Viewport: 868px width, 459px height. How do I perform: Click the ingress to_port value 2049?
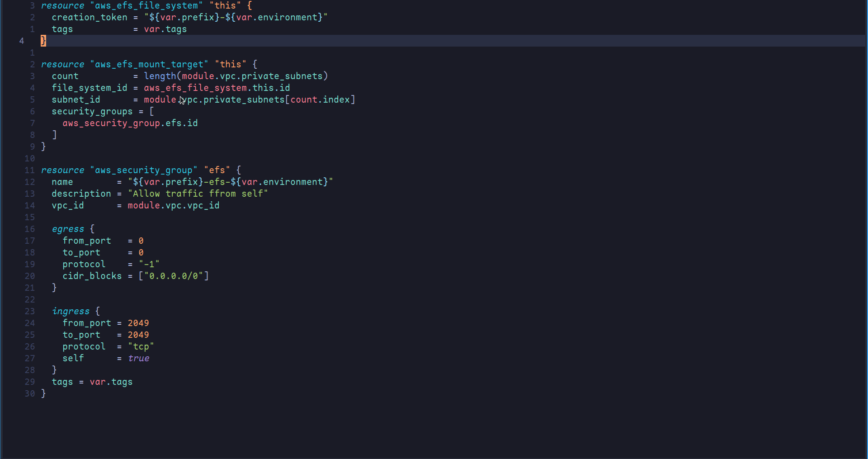tap(138, 335)
